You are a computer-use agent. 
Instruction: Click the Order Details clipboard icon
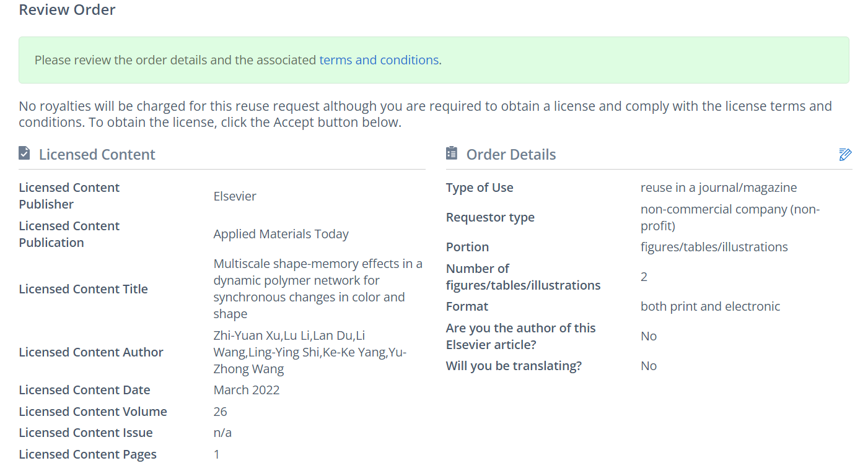452,153
